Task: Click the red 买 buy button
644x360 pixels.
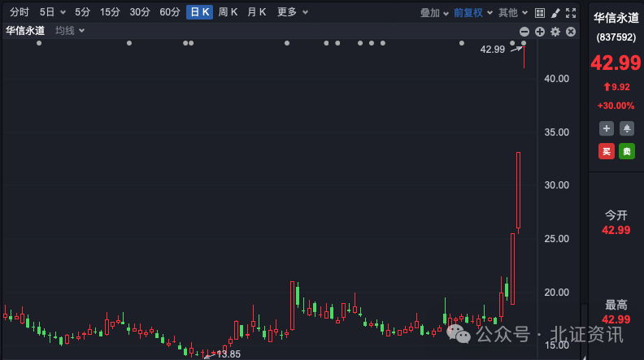Action: 607,151
